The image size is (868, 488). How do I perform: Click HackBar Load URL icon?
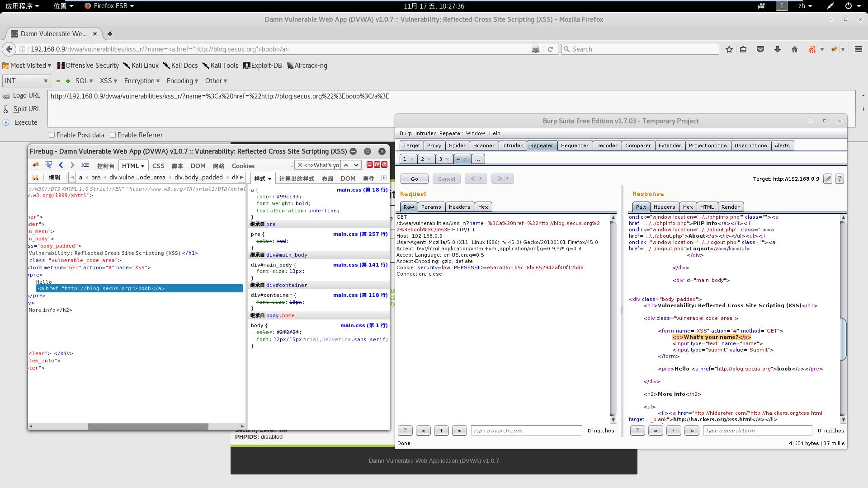(x=6, y=96)
